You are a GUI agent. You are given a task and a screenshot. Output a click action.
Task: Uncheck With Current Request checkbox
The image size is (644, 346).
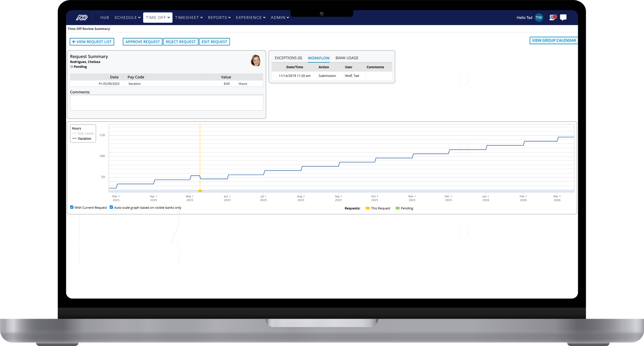72,207
